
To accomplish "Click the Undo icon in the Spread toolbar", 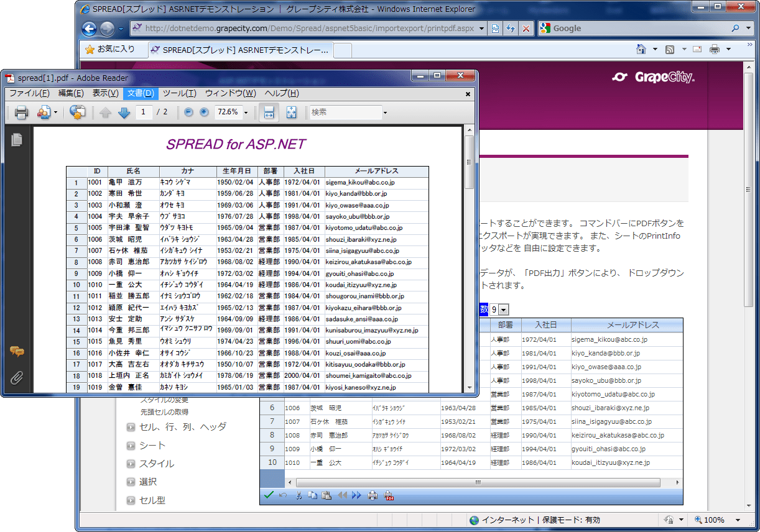I will [x=282, y=495].
